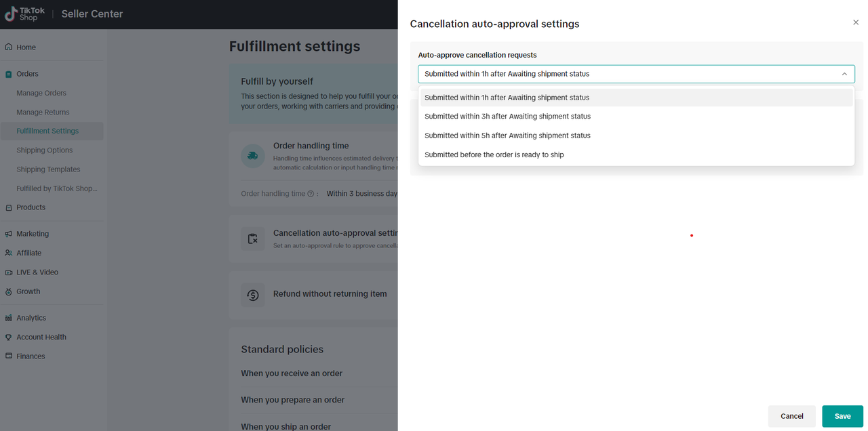Click the Home icon in sidebar
The height and width of the screenshot is (431, 868).
point(9,47)
